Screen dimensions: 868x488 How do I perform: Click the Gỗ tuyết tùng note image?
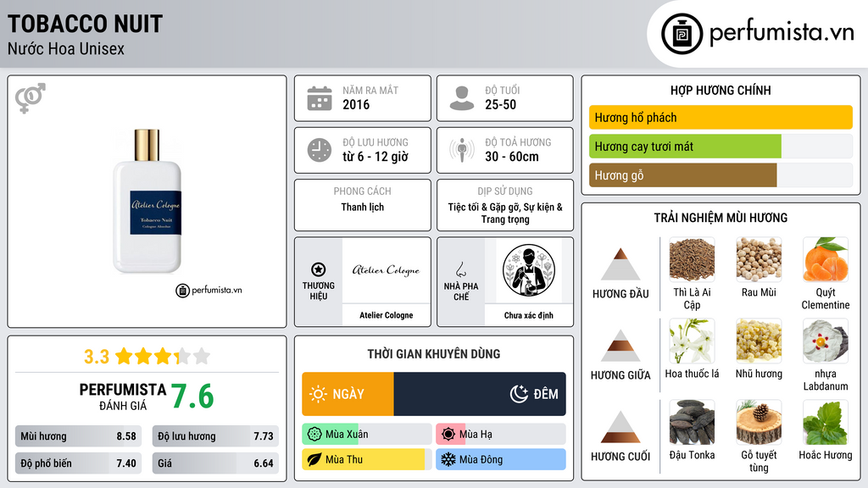pyautogui.click(x=759, y=422)
